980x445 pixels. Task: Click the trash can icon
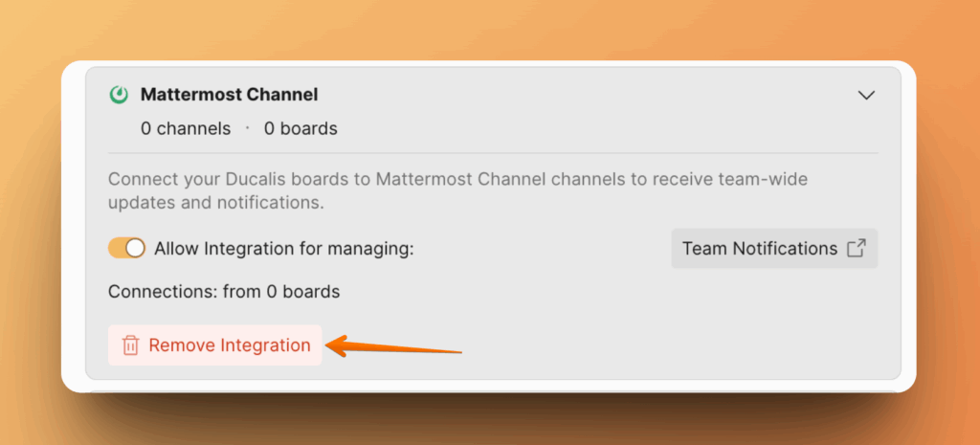pos(131,345)
